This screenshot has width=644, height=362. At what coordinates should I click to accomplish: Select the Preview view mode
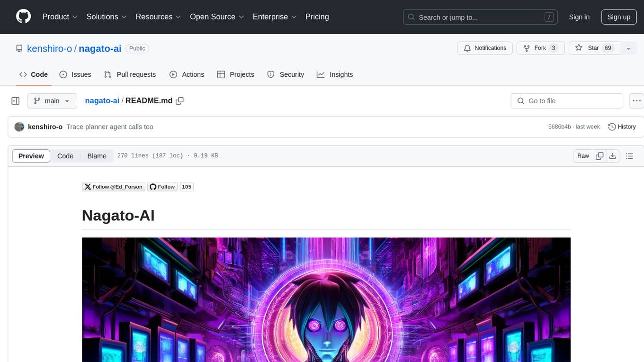tap(31, 156)
